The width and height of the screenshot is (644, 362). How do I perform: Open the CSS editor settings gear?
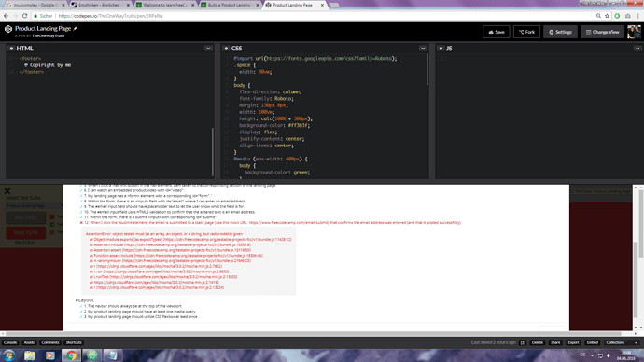tap(226, 49)
